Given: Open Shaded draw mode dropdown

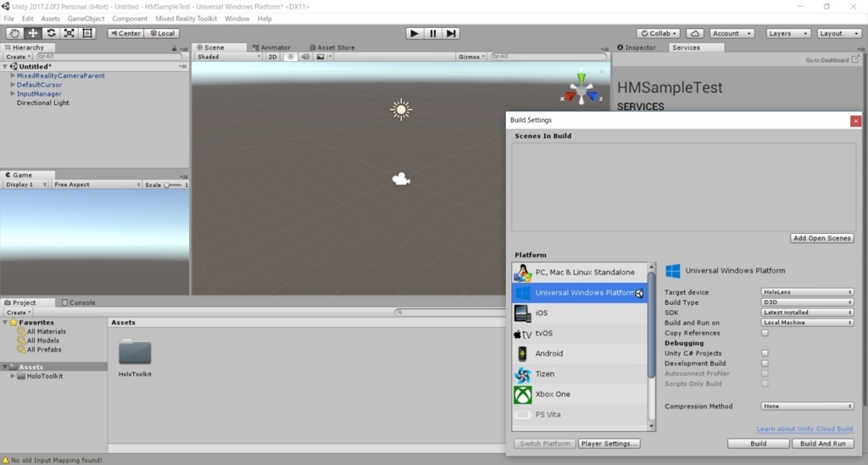Looking at the screenshot, I should pos(229,57).
